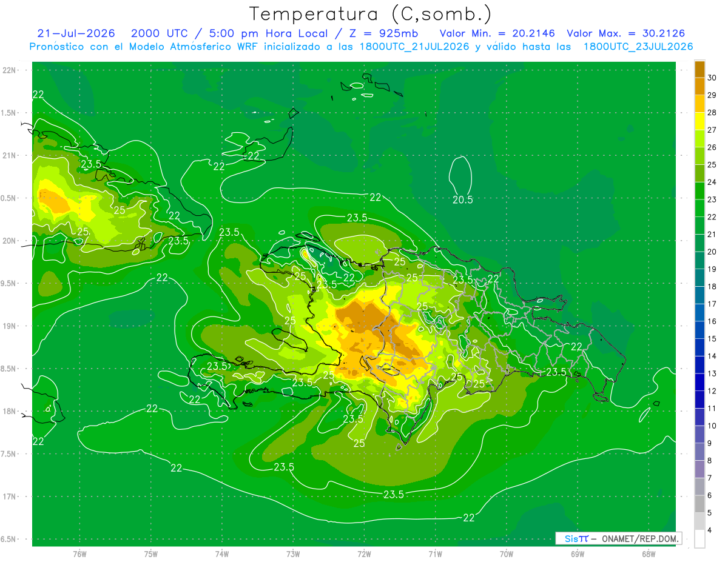Click colorbar label "4"

710,530
